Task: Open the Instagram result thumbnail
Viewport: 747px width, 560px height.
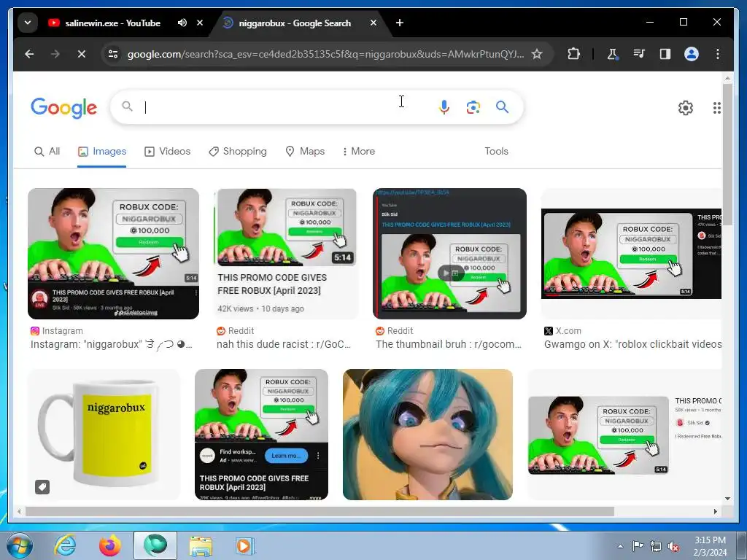Action: tap(113, 254)
